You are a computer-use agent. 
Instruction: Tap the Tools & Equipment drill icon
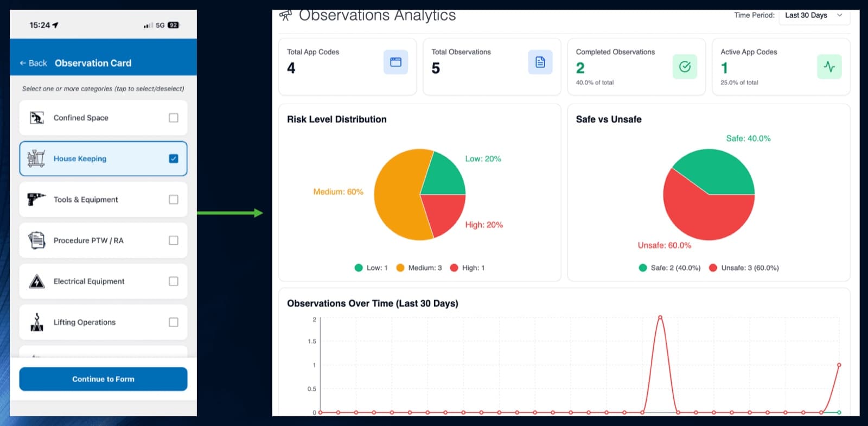[36, 199]
